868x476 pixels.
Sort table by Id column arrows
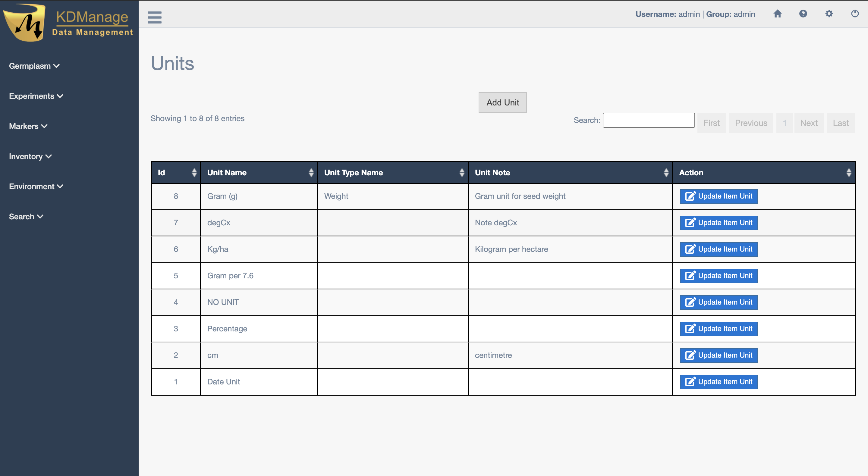[x=194, y=173]
